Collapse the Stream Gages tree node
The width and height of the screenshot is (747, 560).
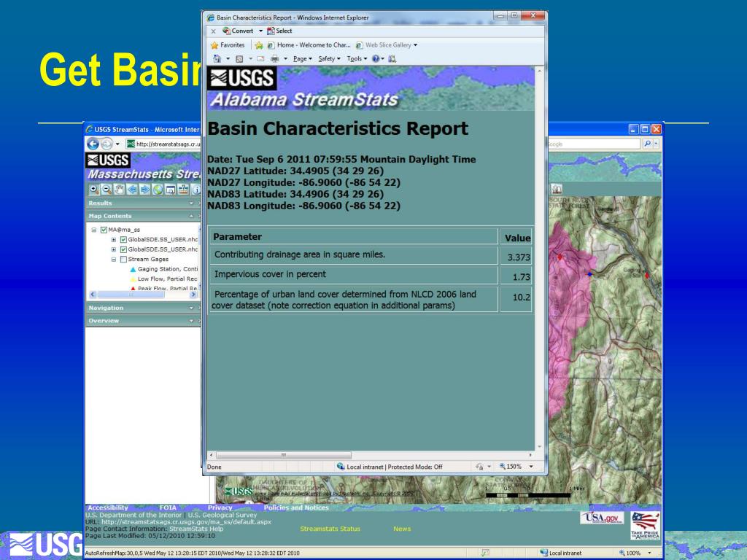pos(113,260)
